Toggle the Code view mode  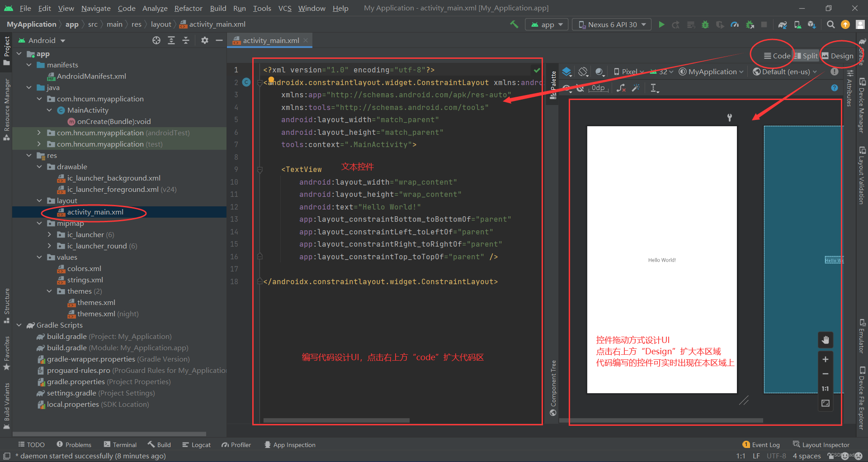click(777, 56)
